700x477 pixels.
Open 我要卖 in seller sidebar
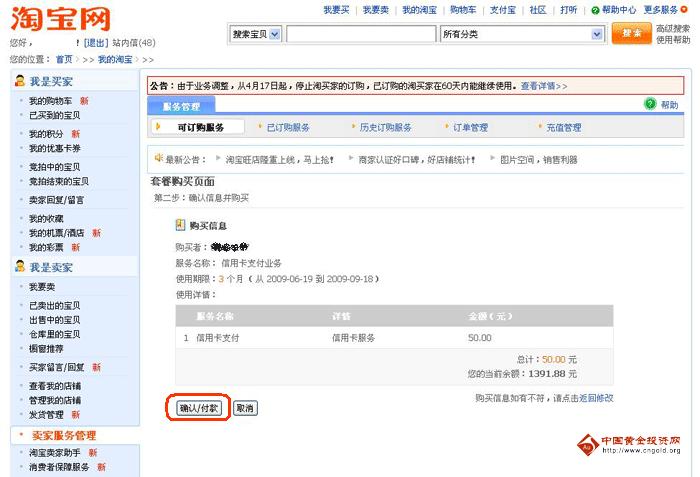pyautogui.click(x=42, y=287)
